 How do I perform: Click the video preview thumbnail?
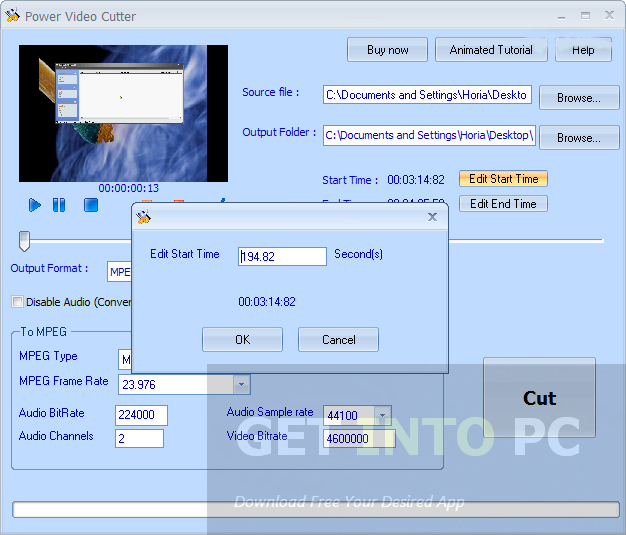pyautogui.click(x=123, y=113)
